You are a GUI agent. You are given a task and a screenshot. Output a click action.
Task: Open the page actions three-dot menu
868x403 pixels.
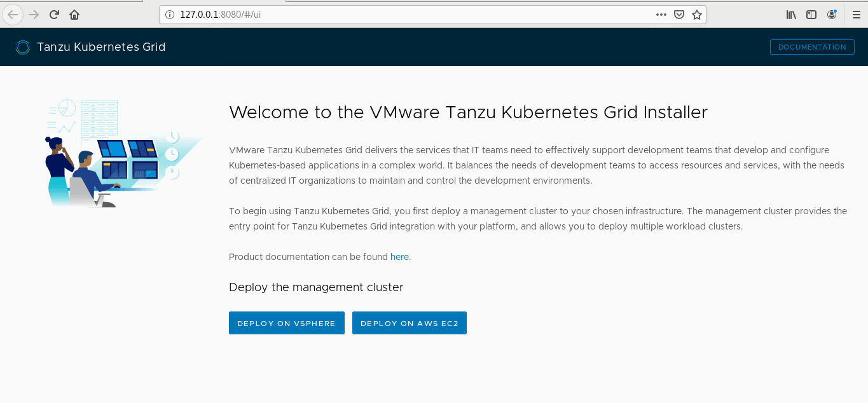661,15
